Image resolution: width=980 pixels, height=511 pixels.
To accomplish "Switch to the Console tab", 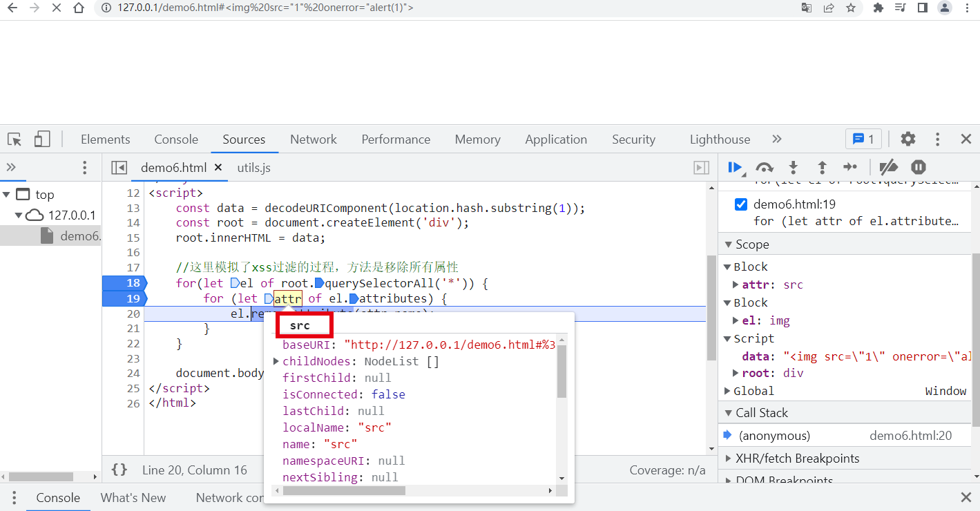I will (x=176, y=139).
